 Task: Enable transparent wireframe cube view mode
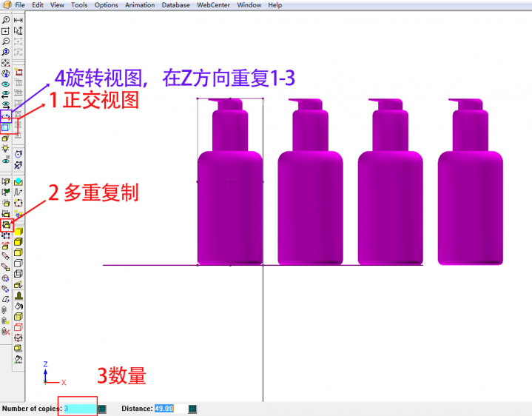click(18, 273)
